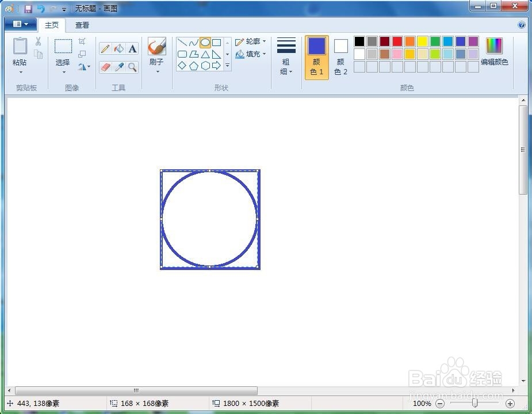The width and height of the screenshot is (532, 414).
Task: Select the Text tool
Action: [132, 48]
